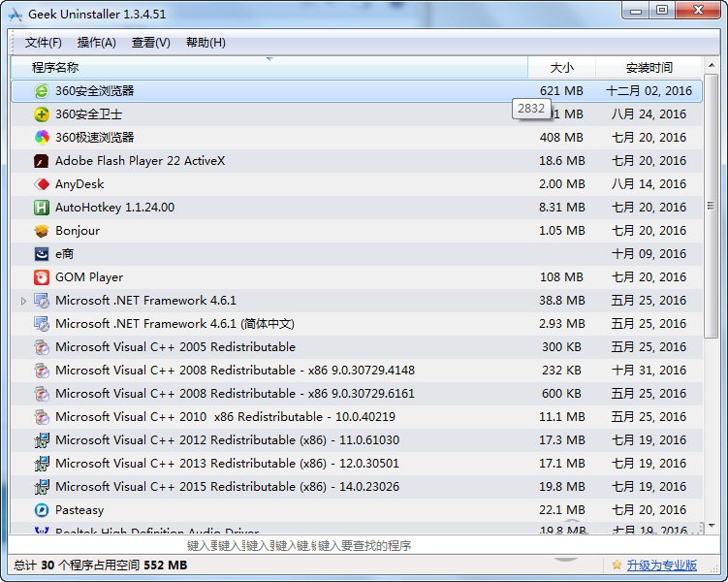
Task: Click the Visual C++ 2012 Redistributable icon
Action: click(42, 439)
